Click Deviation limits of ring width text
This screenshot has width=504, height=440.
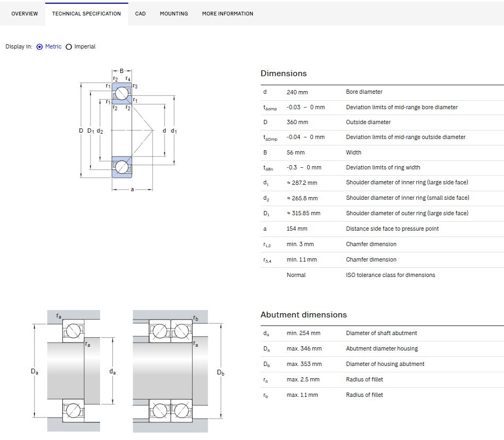click(383, 167)
